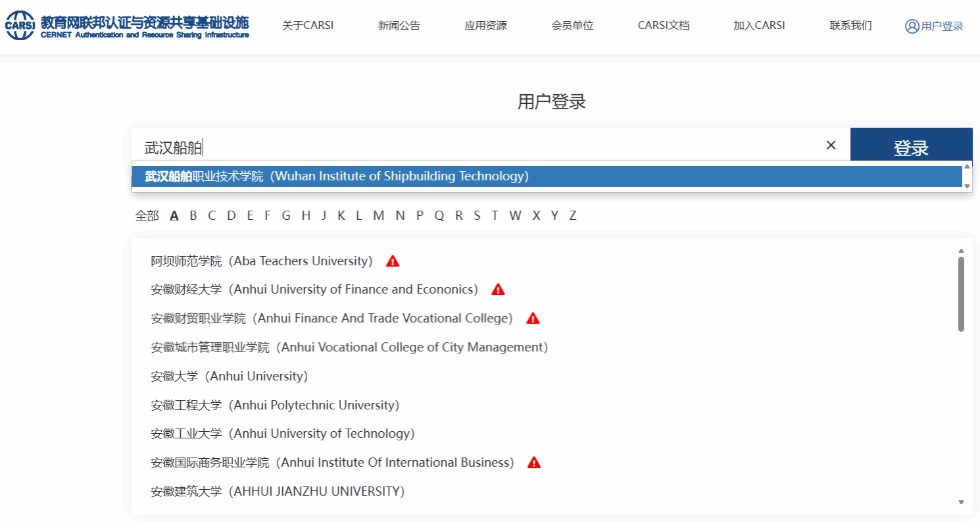Click dropdown suggestion list down arrow

(x=967, y=187)
